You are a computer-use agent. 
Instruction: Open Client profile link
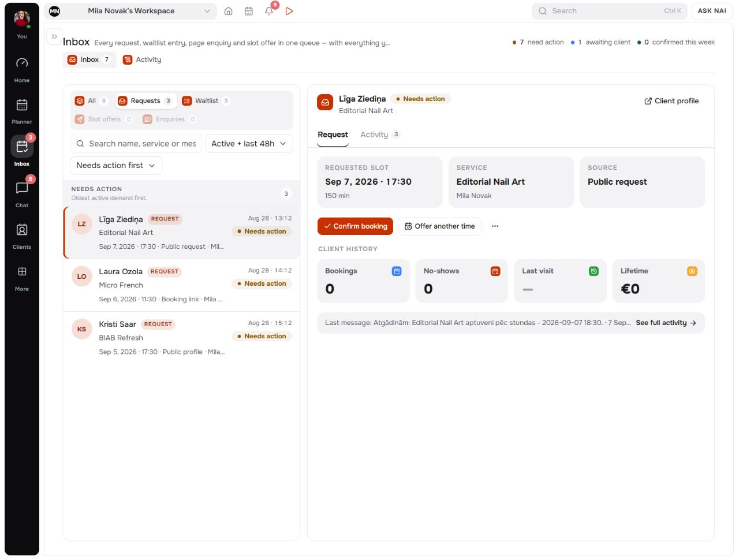(x=671, y=101)
